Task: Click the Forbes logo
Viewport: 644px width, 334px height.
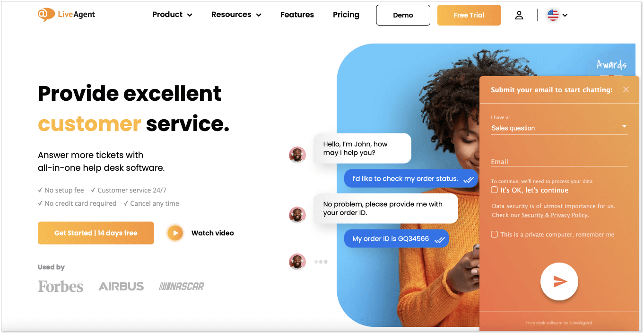Action: tap(61, 286)
